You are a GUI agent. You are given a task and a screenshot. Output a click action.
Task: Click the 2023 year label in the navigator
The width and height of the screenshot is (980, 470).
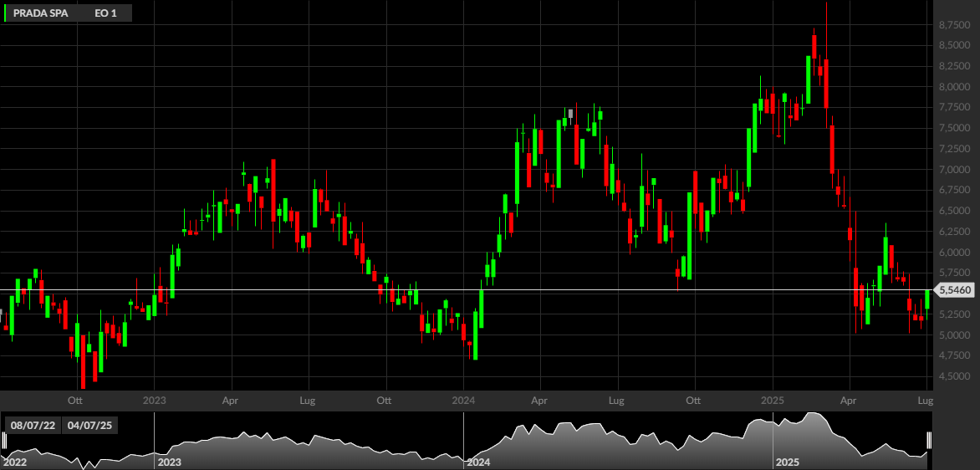click(170, 462)
